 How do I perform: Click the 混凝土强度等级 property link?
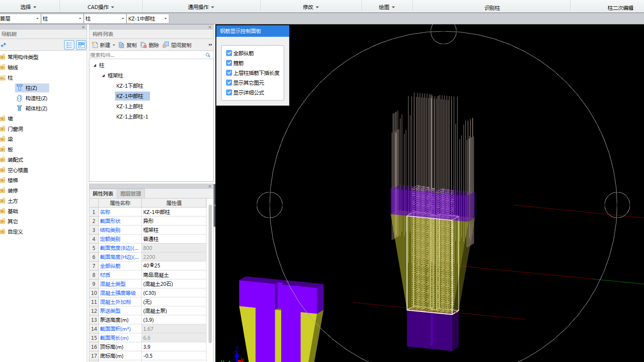(x=118, y=293)
